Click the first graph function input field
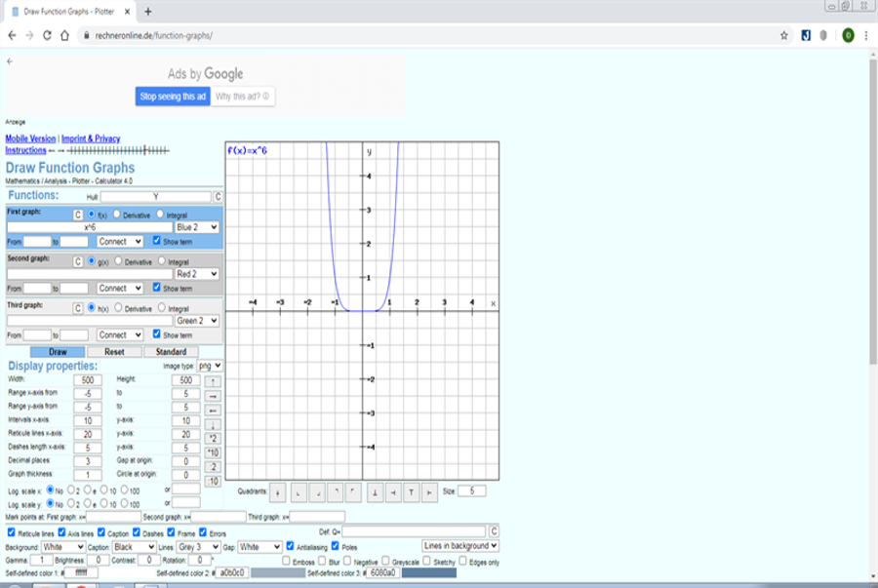 [x=89, y=227]
